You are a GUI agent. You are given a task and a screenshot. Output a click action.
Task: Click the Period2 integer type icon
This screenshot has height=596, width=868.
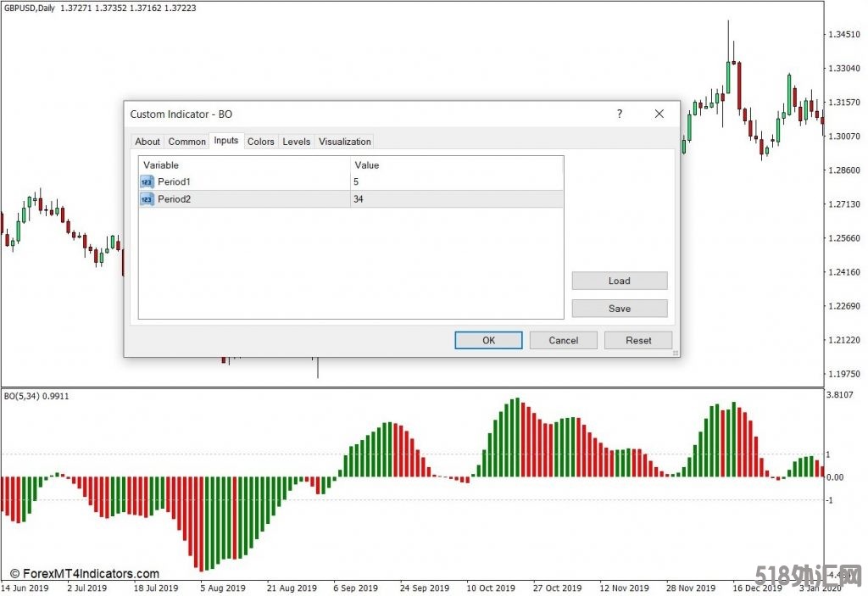[147, 199]
